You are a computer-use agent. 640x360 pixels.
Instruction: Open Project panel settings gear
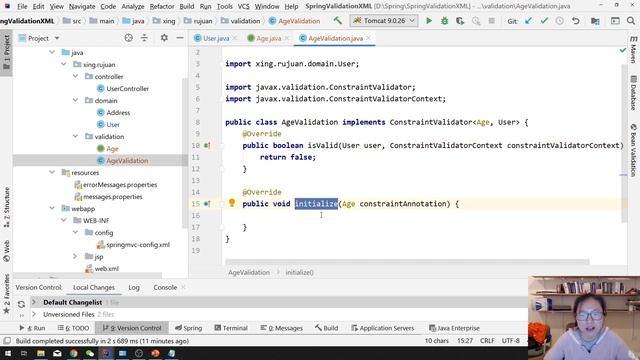(x=164, y=38)
